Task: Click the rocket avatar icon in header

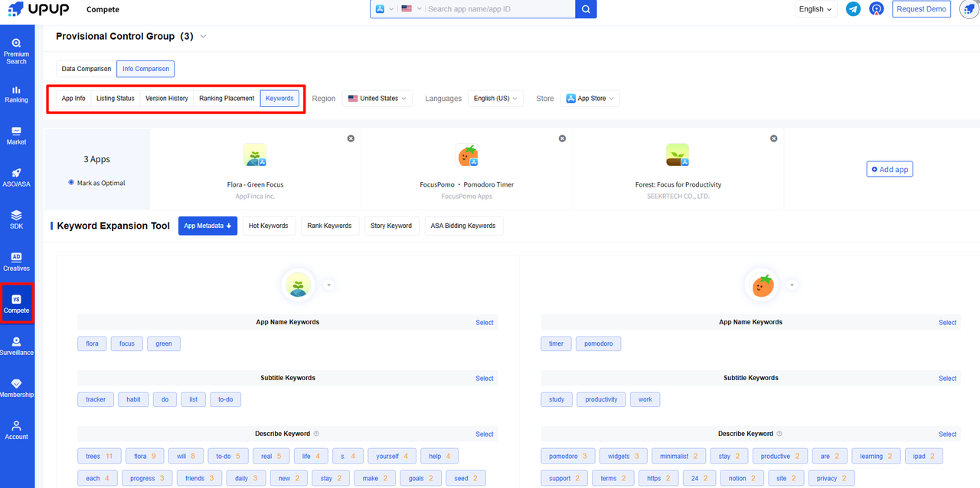Action: 968,9
